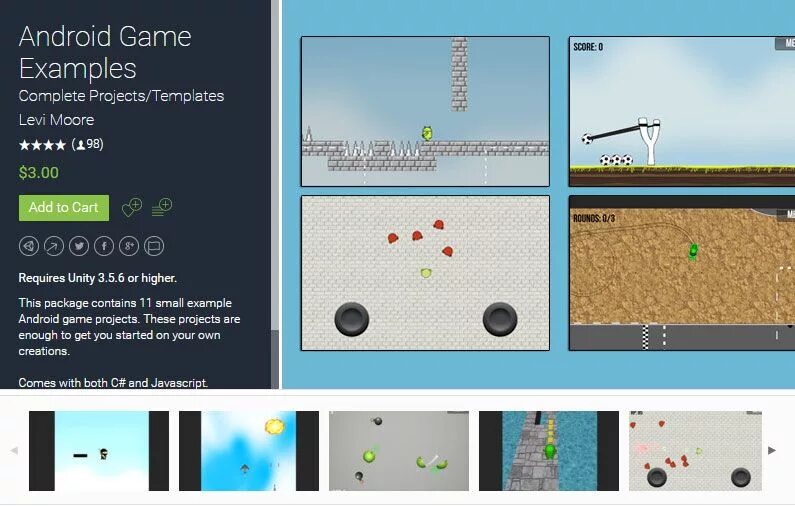This screenshot has height=506, width=795.
Task: Open in Unity via Unity logo icon
Action: click(x=29, y=246)
